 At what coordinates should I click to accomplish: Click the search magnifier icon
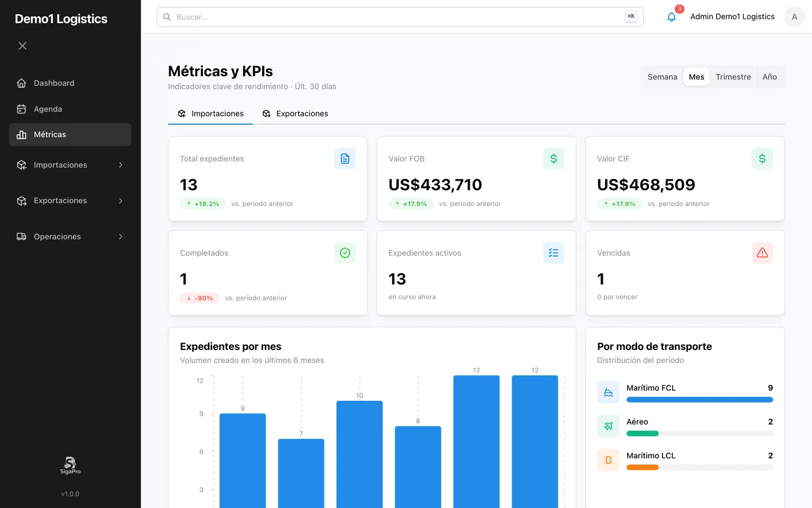(x=167, y=17)
